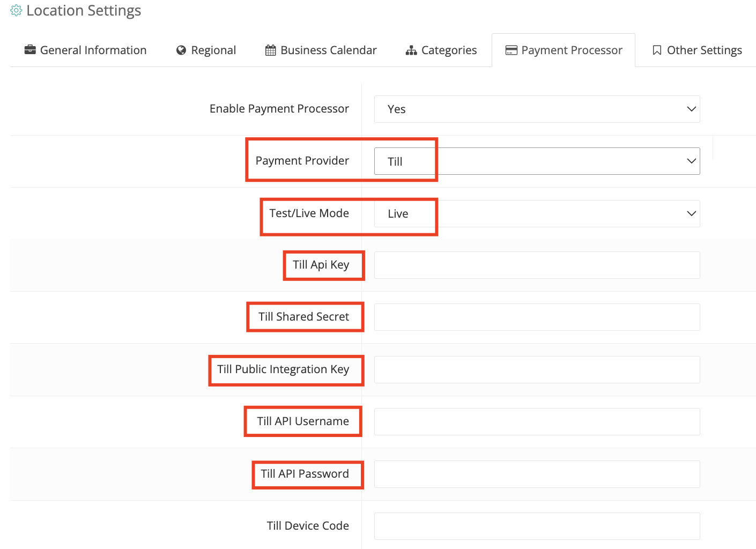Open the Business Calendar tab
Image resolution: width=756 pixels, height=549 pixels.
tap(321, 50)
